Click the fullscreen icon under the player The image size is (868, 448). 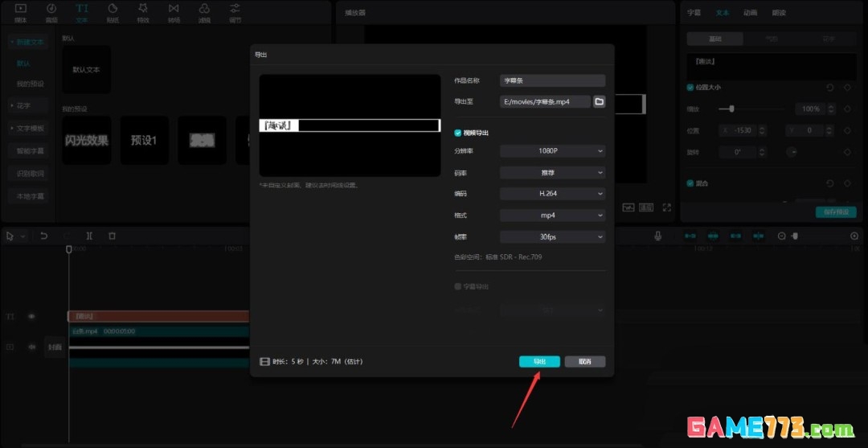(666, 208)
